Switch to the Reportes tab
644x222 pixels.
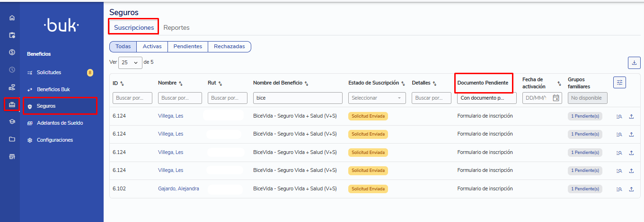(176, 27)
